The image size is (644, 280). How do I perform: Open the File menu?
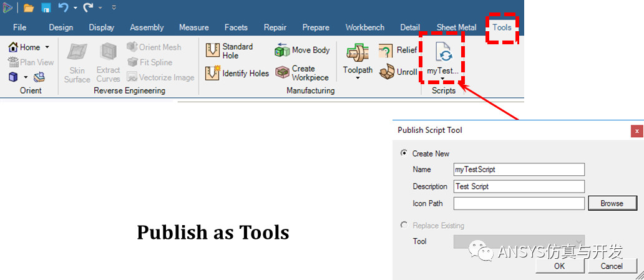(20, 27)
